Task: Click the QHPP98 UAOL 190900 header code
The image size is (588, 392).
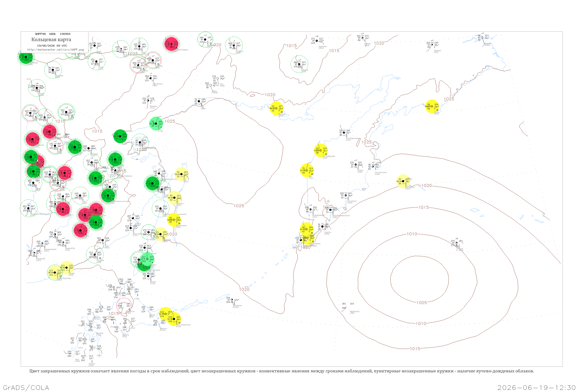Action: click(53, 34)
